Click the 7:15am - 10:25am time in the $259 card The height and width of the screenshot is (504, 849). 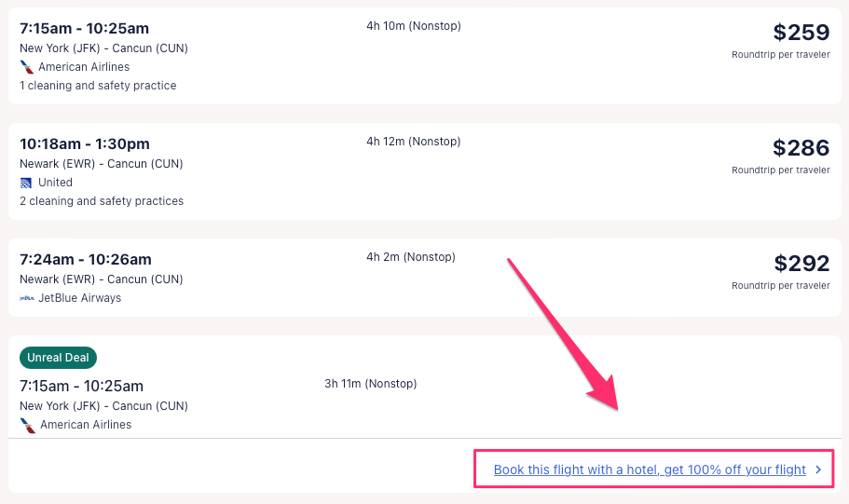click(x=84, y=28)
